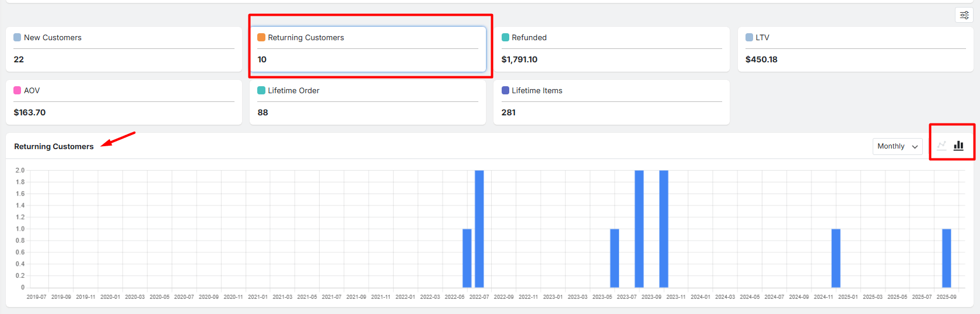Click the Lifetime Items count 281

pos(509,112)
